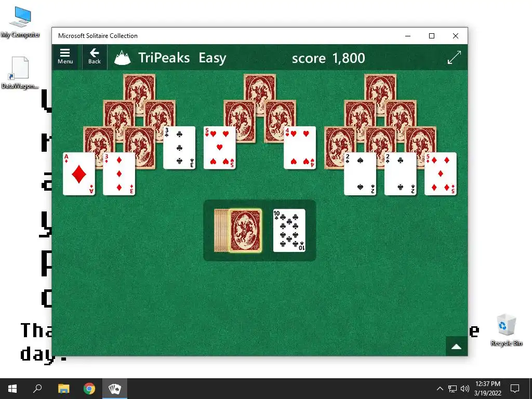Select the 2 of spades card

tap(360, 174)
